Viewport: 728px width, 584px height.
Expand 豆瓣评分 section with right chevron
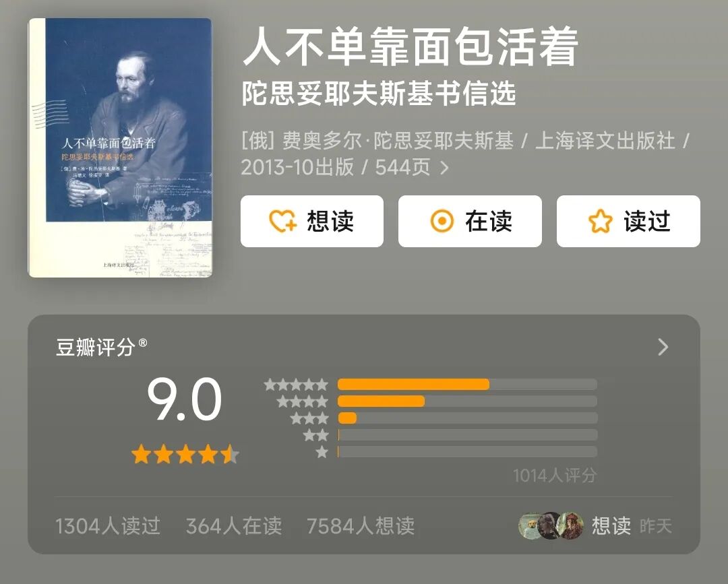coord(663,347)
